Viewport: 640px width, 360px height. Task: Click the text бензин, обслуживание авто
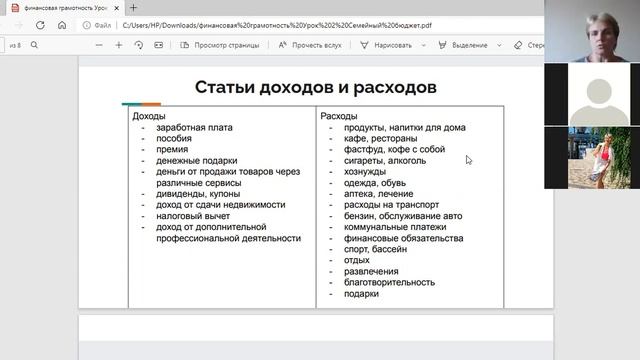point(403,216)
